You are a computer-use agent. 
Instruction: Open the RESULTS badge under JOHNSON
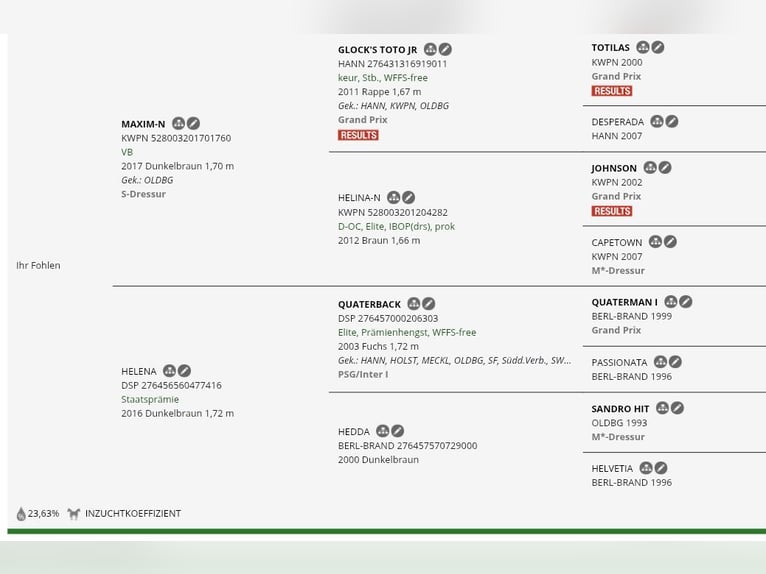pos(612,211)
